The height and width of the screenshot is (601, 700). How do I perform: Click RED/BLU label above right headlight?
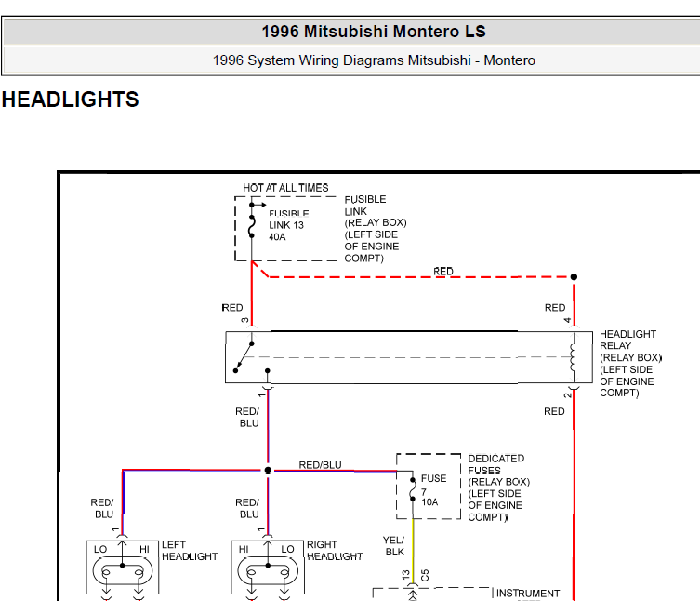click(247, 509)
